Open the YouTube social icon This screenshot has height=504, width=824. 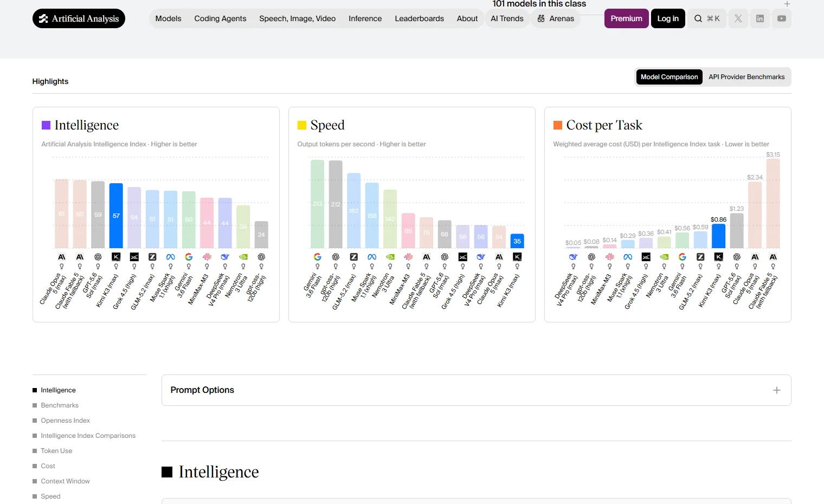(x=782, y=18)
